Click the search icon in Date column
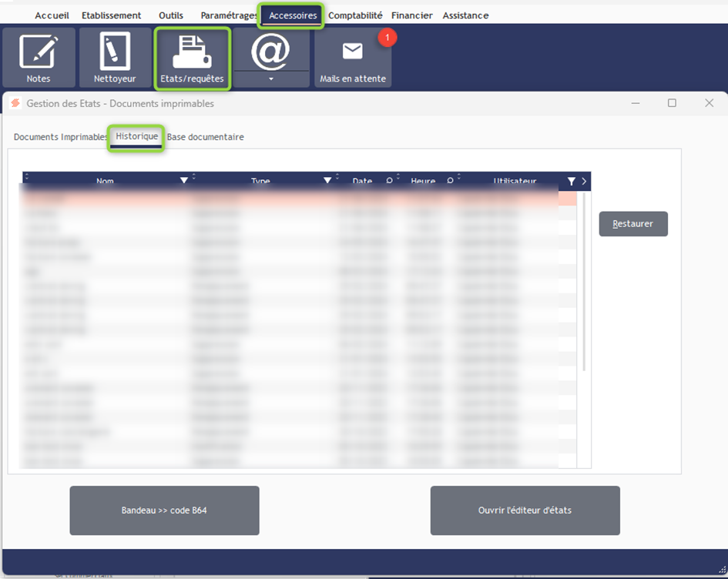 [389, 182]
